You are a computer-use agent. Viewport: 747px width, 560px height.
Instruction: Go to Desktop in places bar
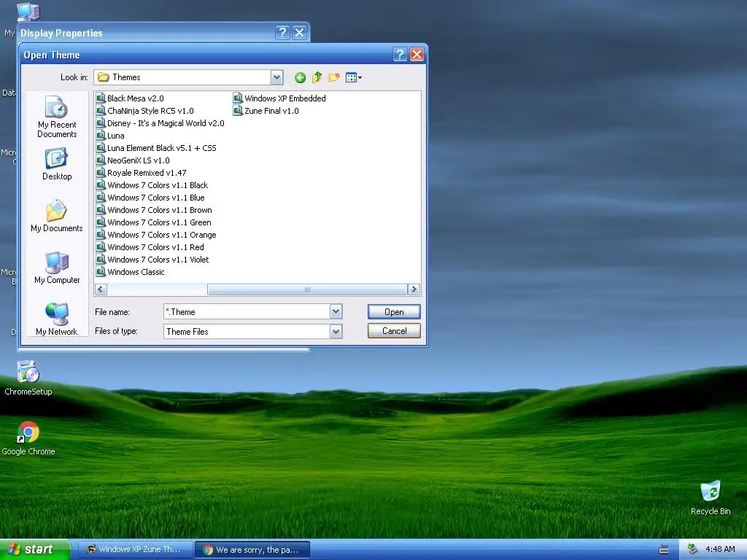pos(57,164)
